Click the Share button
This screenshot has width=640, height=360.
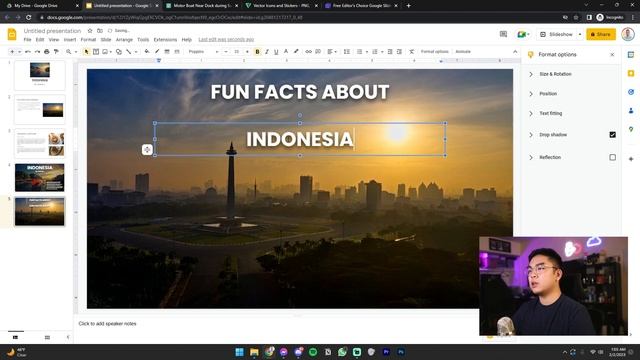click(x=601, y=34)
